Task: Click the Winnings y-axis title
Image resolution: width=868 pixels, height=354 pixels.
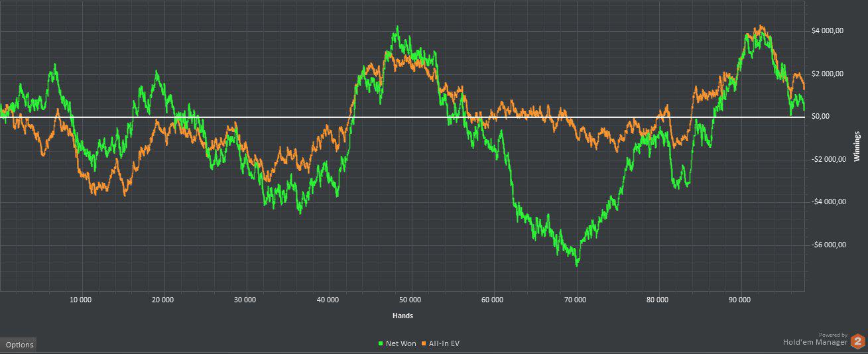Action: click(x=857, y=147)
